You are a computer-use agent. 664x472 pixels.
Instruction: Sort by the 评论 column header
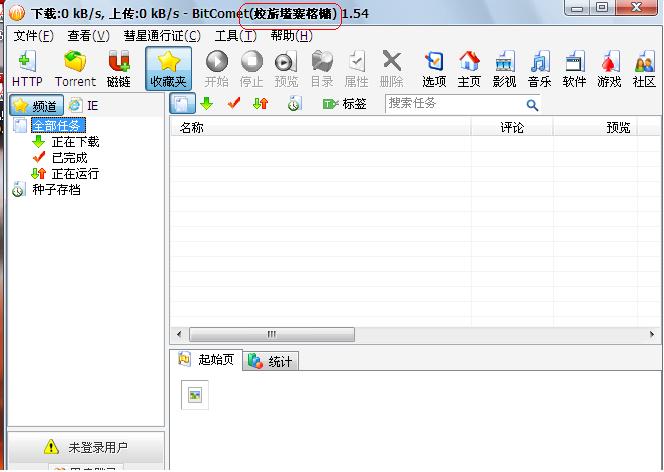pos(512,127)
